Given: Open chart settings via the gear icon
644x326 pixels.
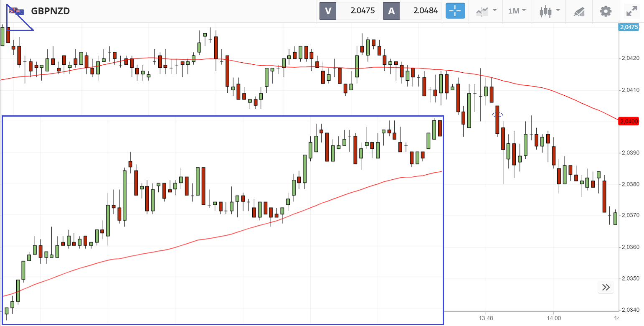Looking at the screenshot, I should pyautogui.click(x=606, y=11).
